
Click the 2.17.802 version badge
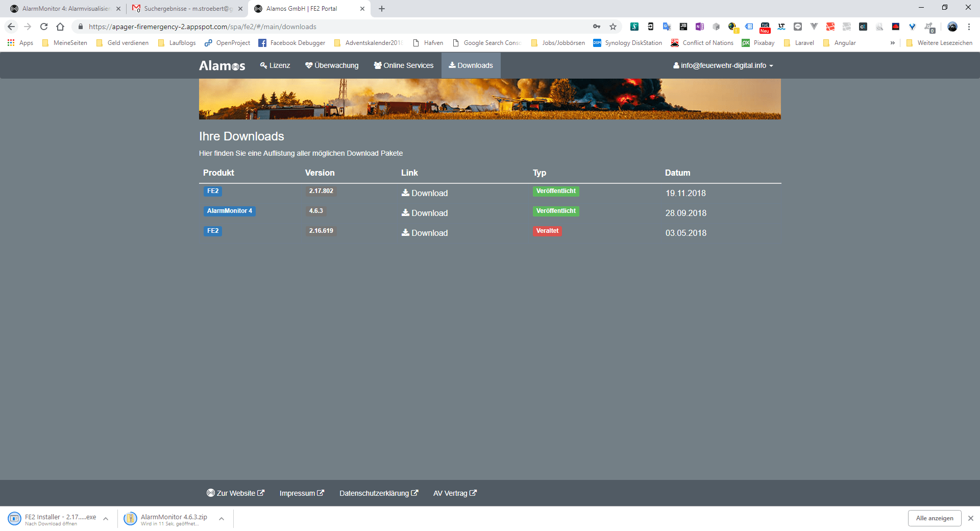click(321, 191)
